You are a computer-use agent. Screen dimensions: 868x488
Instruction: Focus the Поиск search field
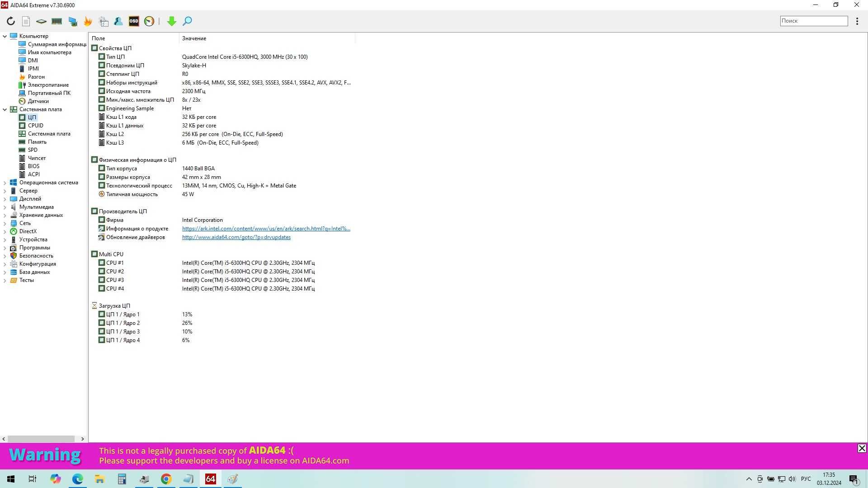pos(814,21)
